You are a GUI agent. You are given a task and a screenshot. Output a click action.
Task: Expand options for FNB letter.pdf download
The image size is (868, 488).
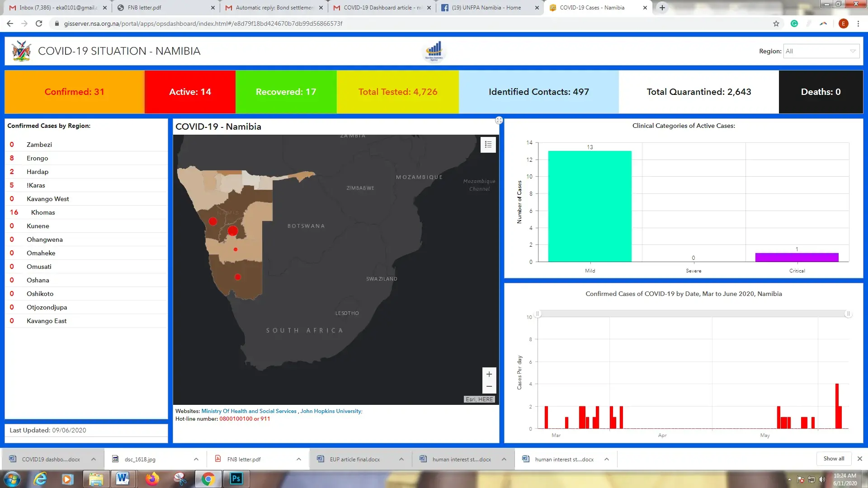coord(298,459)
